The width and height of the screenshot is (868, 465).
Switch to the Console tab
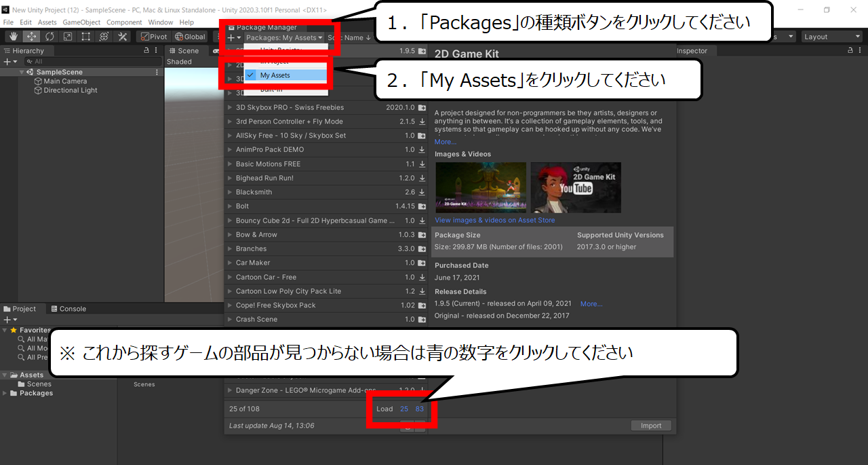coord(68,309)
